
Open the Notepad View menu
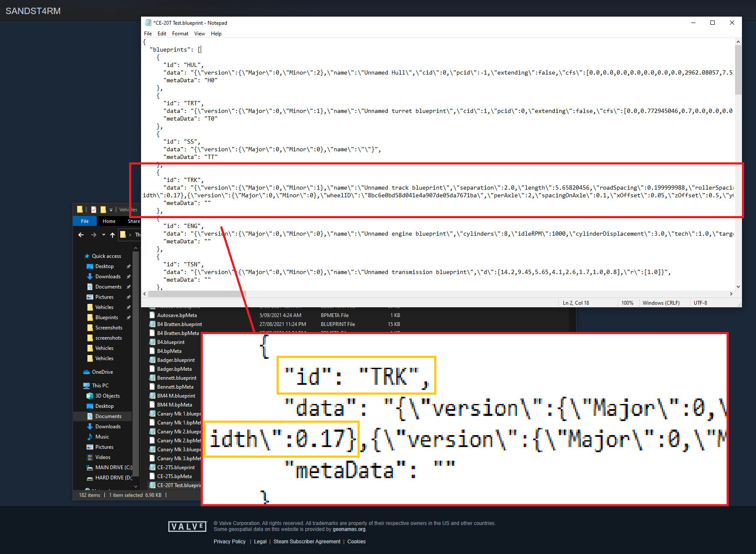tap(199, 34)
